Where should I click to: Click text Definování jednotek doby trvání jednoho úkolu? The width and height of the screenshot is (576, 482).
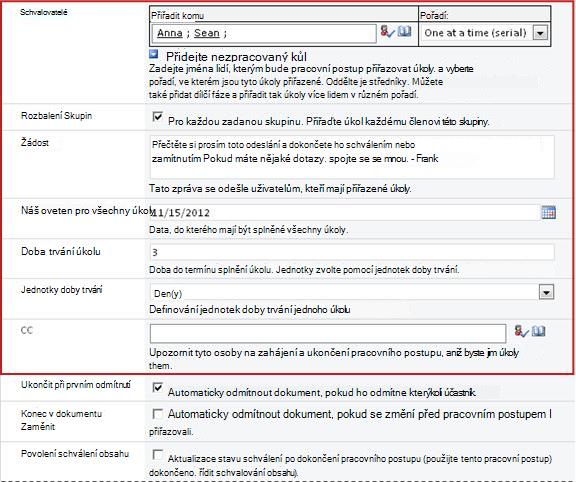249,310
